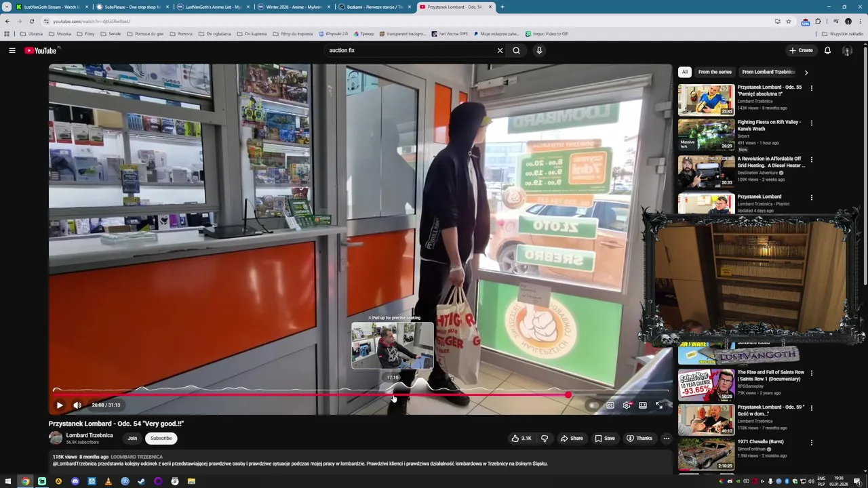
Task: Open options for 'A Revolution in Affordable Off' video
Action: pos(811,160)
